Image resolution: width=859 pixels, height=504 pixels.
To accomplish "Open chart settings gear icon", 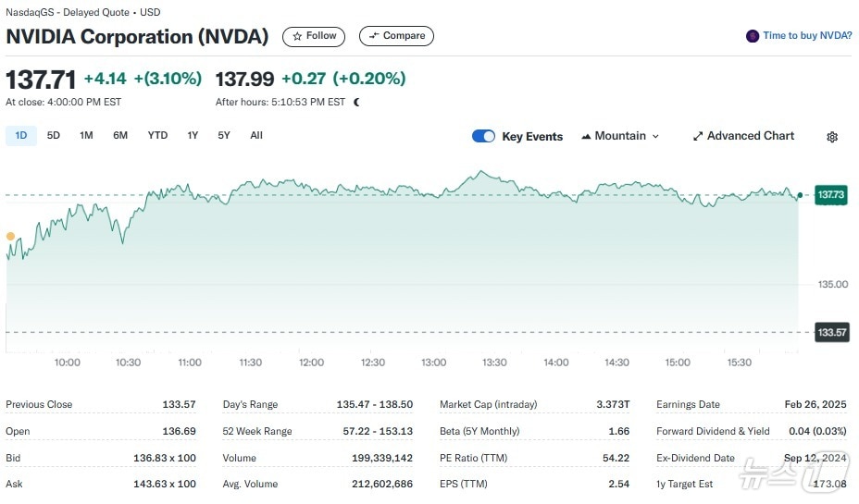I will (x=831, y=137).
